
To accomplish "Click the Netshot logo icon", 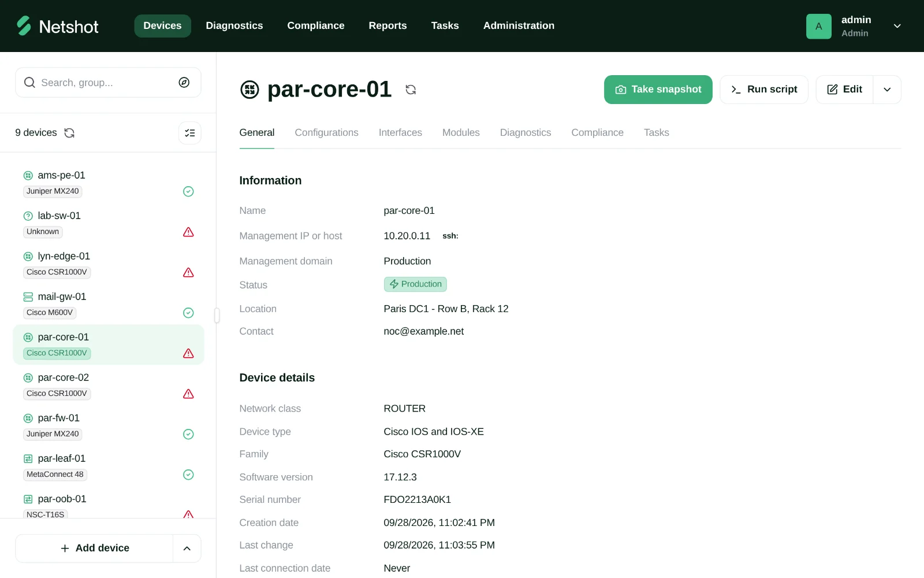I will click(x=24, y=26).
